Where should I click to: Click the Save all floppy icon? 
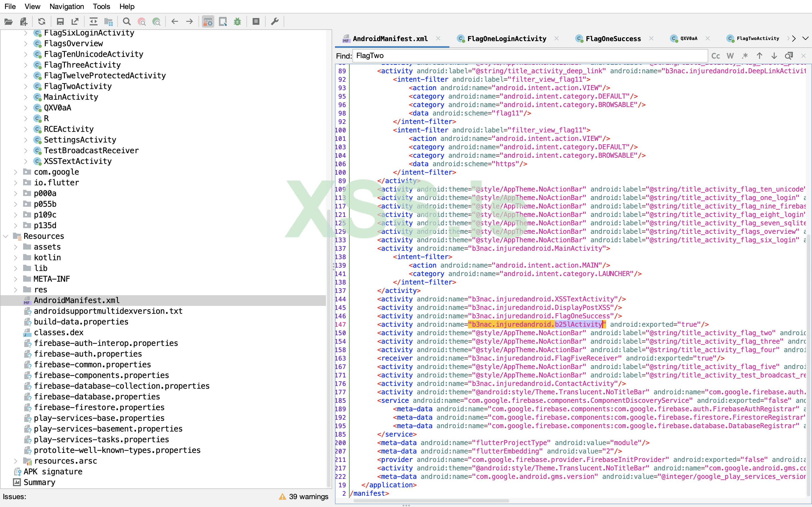pyautogui.click(x=60, y=22)
